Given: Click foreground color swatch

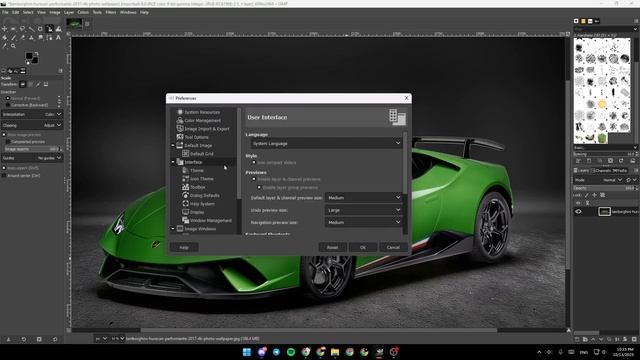Looking at the screenshot, I should click(x=29, y=56).
